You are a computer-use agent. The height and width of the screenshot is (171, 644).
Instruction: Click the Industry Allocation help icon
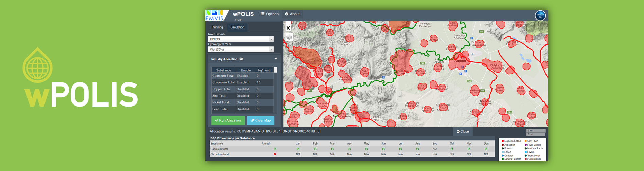(x=241, y=59)
